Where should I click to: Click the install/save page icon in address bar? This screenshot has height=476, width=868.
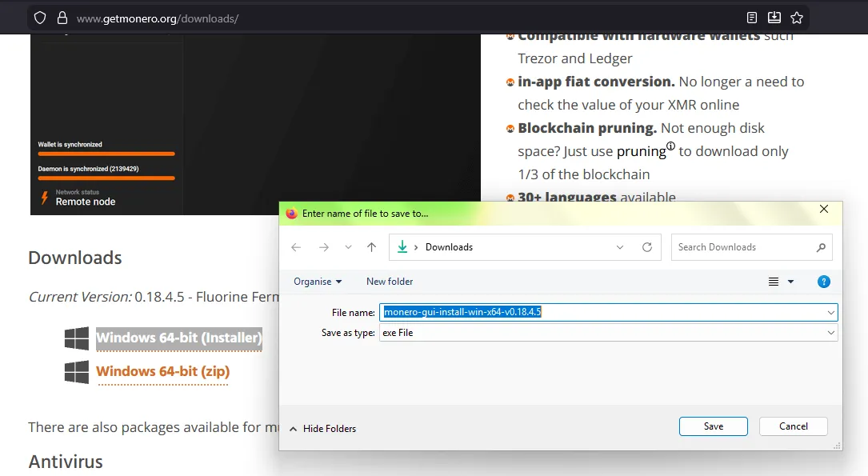pyautogui.click(x=774, y=18)
